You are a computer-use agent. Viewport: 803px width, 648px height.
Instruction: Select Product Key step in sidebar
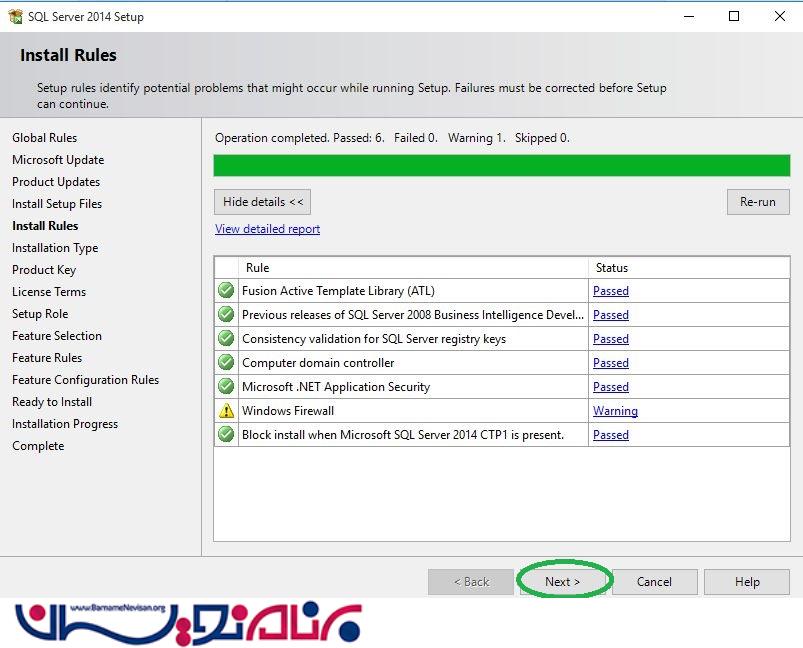44,270
